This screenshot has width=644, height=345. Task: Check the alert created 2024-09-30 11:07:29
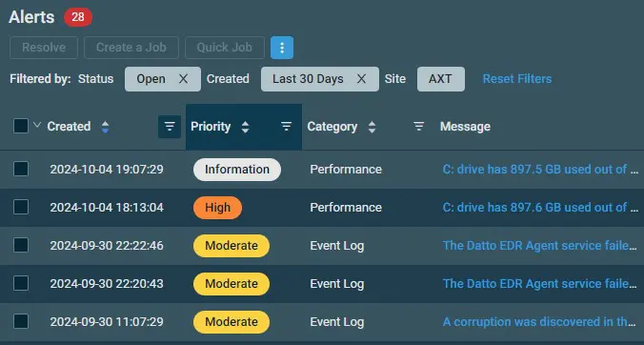[21, 321]
